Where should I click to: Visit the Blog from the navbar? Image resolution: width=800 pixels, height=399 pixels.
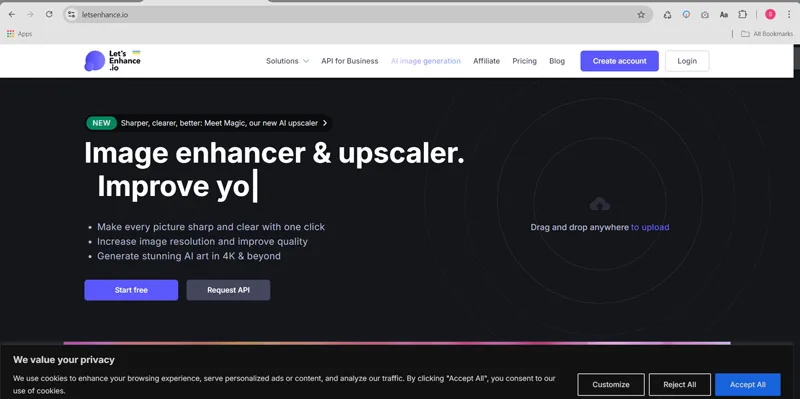[557, 61]
